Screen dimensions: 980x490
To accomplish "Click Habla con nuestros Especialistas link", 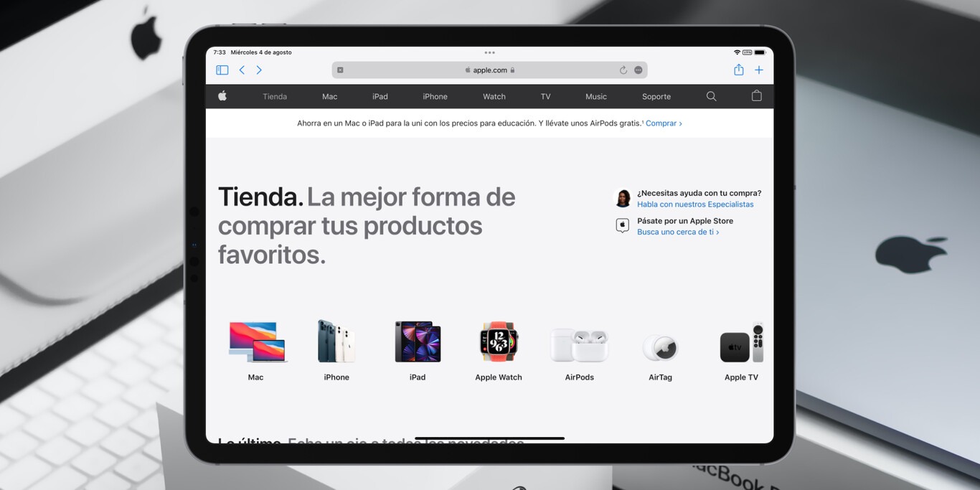I will point(694,204).
